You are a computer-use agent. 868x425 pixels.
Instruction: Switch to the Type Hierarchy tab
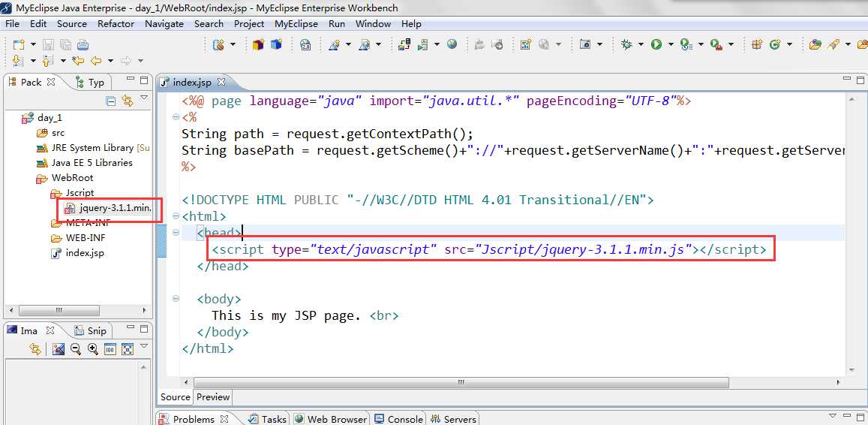(90, 82)
